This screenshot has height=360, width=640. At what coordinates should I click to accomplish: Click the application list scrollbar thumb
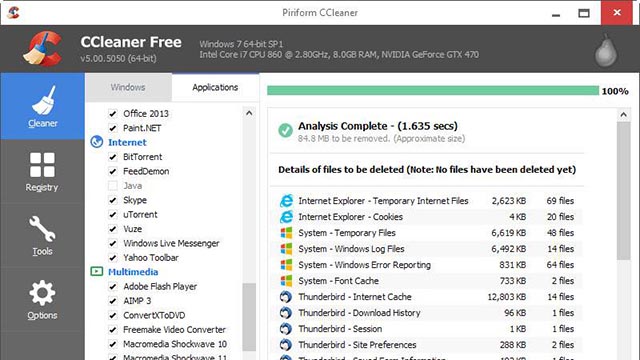(249, 317)
